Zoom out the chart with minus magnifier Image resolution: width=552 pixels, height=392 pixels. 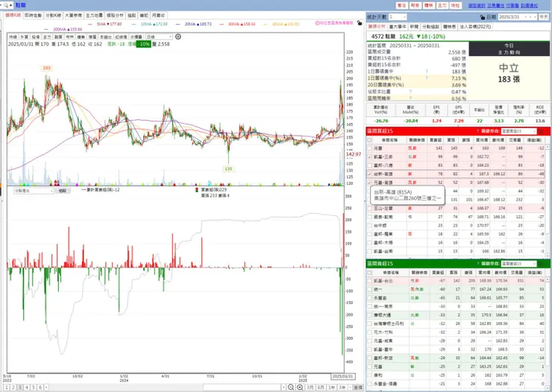pyautogui.click(x=291, y=387)
